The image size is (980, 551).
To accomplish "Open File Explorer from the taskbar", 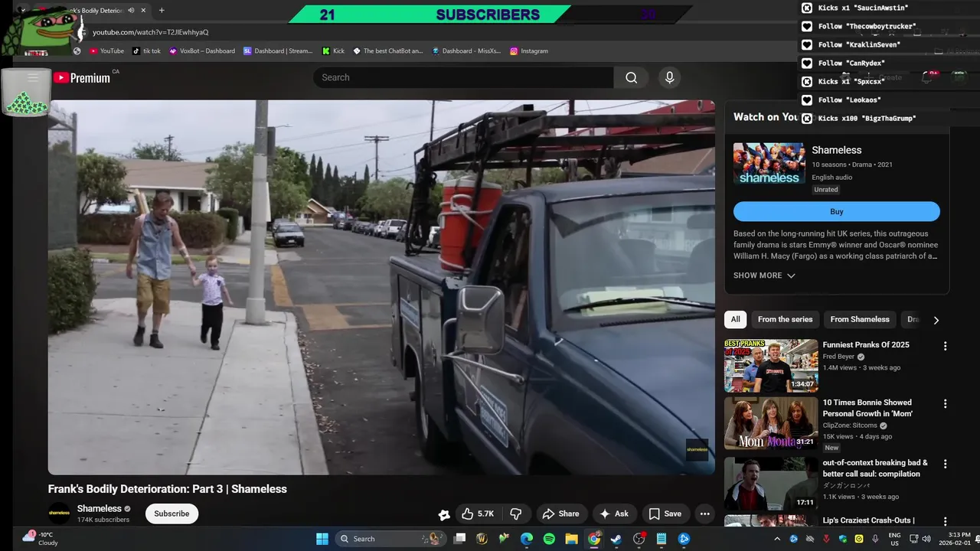I will click(571, 539).
